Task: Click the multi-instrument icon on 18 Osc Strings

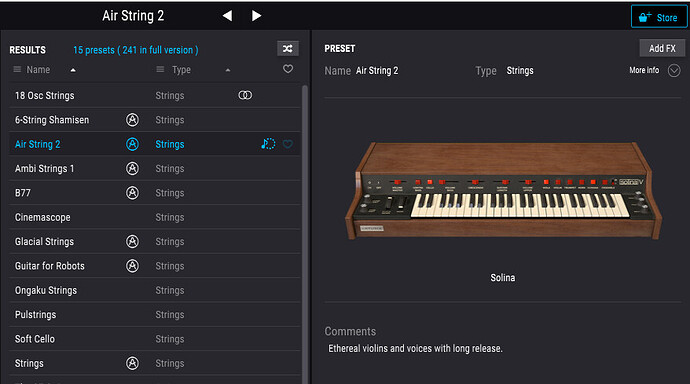Action: pyautogui.click(x=245, y=95)
